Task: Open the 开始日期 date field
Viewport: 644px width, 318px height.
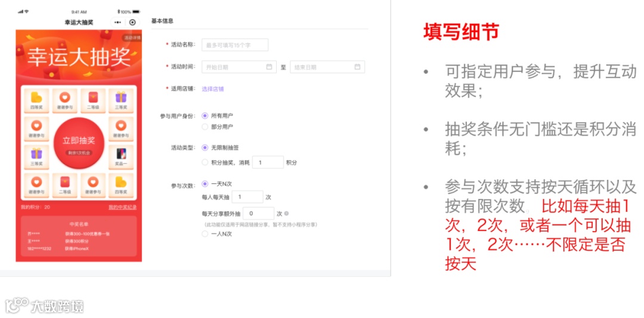Action: pyautogui.click(x=239, y=67)
